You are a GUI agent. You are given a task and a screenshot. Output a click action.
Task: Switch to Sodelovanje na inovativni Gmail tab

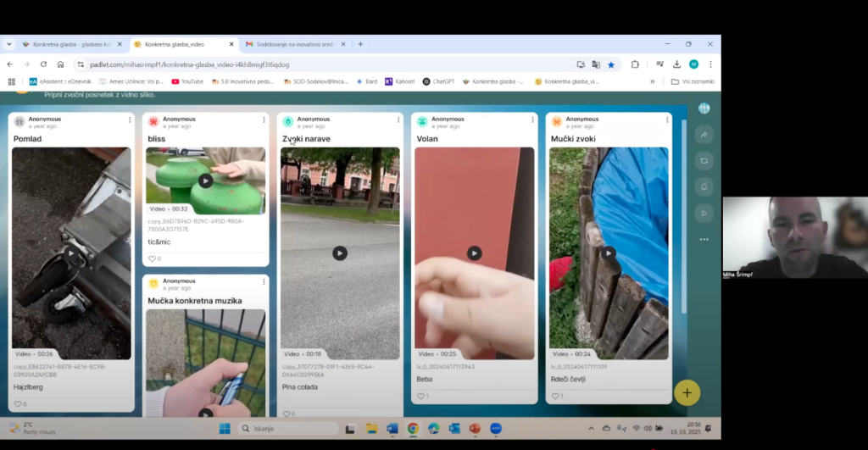[x=296, y=44]
